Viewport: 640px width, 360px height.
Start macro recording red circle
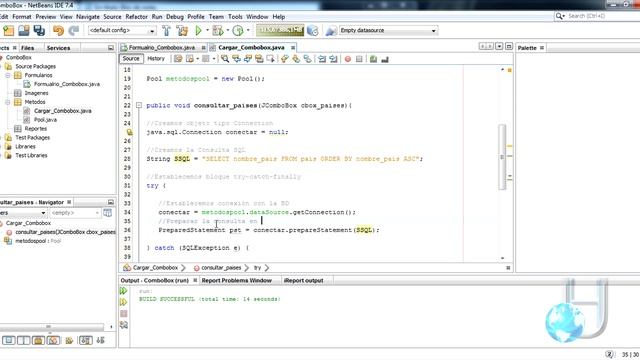(348, 59)
